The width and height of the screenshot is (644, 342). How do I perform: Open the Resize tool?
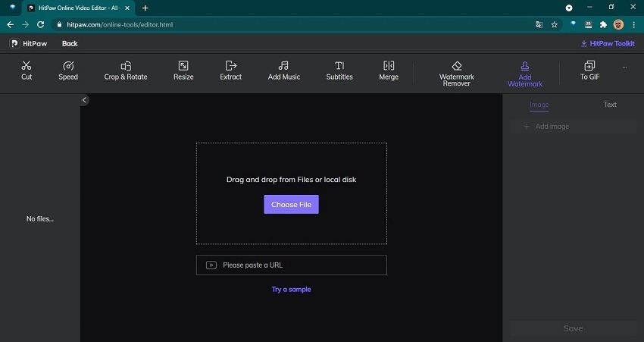[x=183, y=71]
